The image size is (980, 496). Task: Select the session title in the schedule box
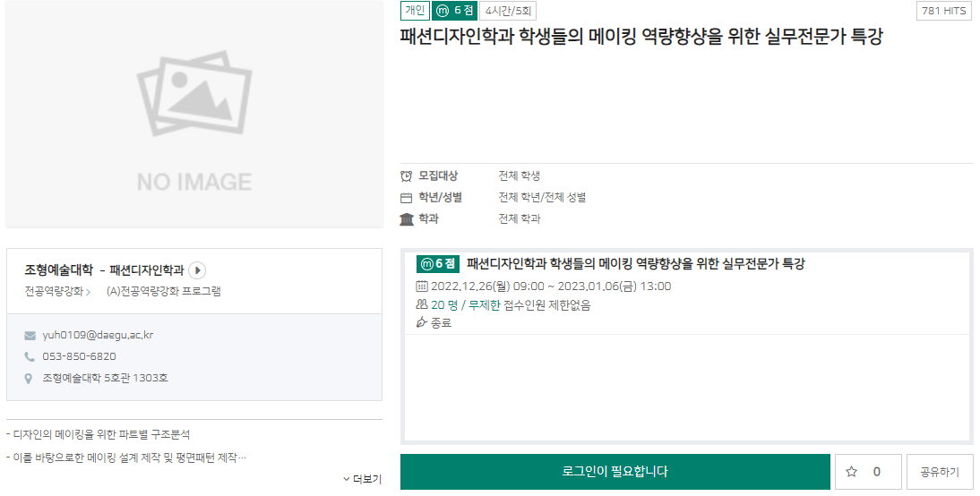click(x=635, y=264)
